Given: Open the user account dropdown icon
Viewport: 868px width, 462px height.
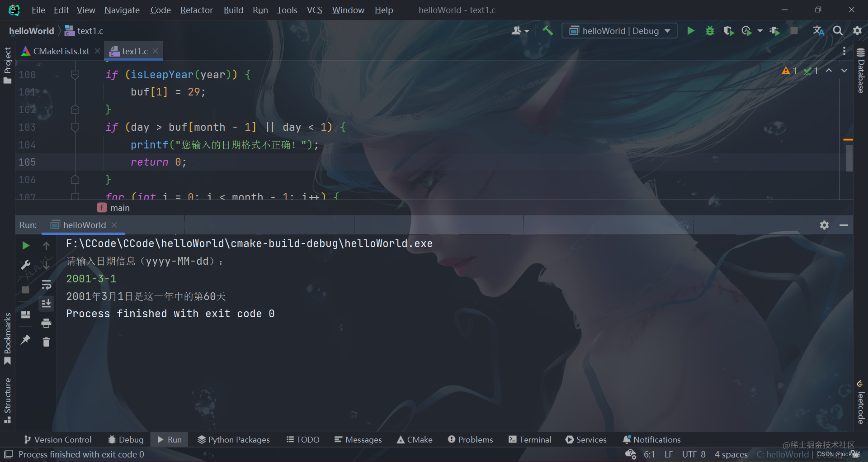Looking at the screenshot, I should point(520,31).
